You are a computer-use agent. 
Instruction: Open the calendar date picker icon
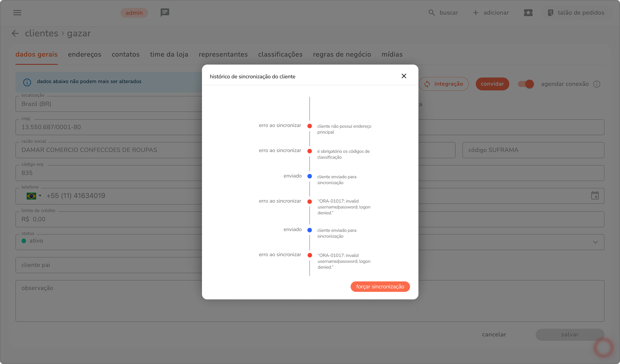(x=595, y=196)
